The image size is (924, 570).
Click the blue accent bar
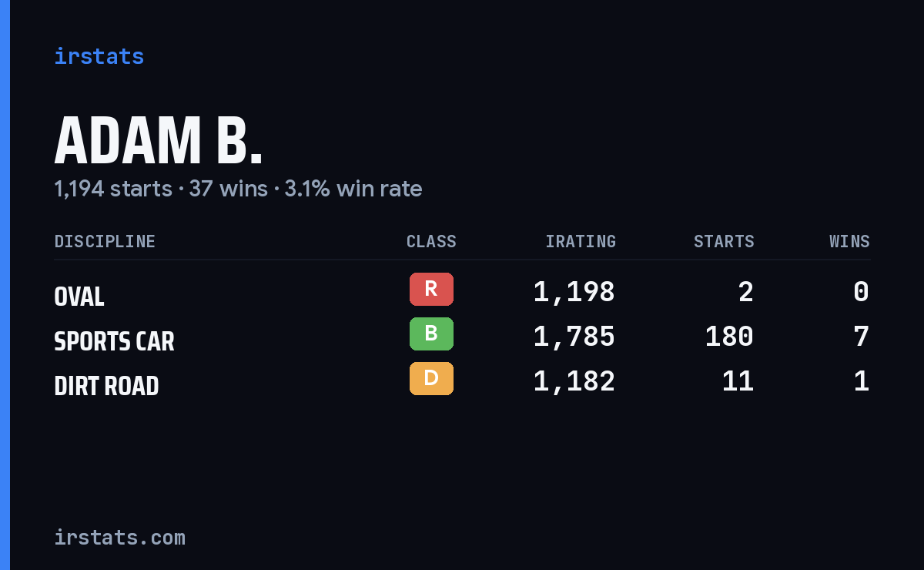click(x=5, y=285)
